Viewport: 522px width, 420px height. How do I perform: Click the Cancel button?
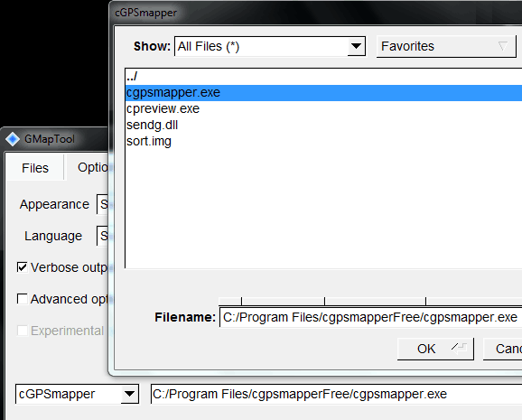[x=503, y=349]
